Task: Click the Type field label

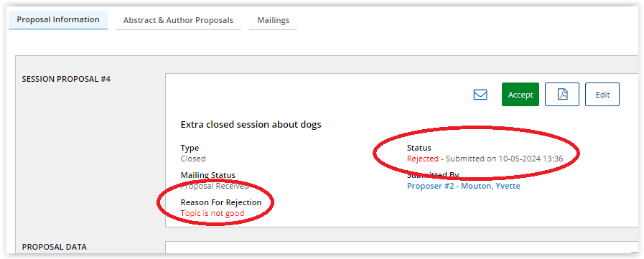Action: click(x=190, y=148)
